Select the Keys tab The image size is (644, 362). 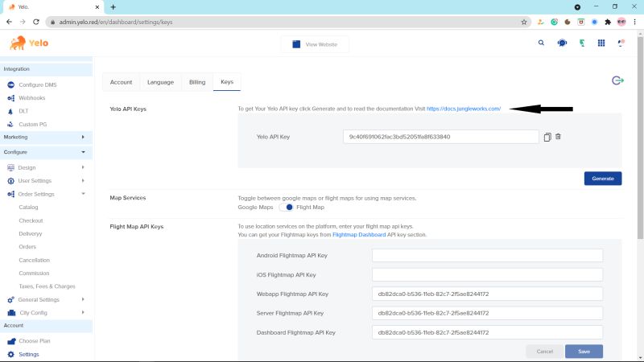click(227, 82)
